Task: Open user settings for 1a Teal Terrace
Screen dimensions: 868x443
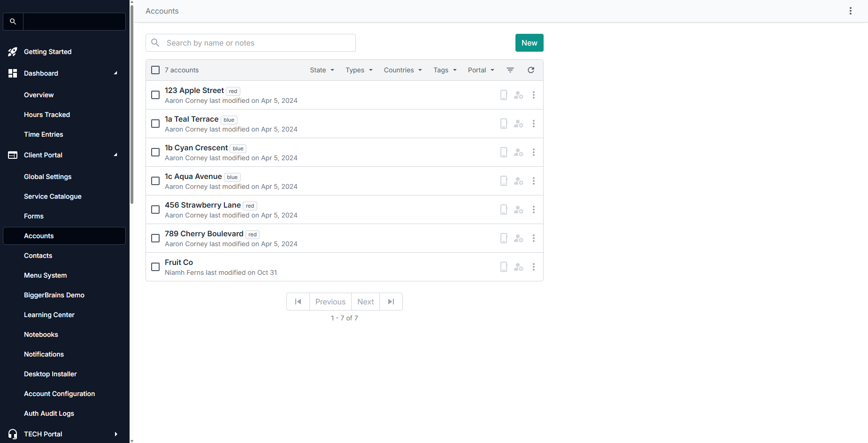Action: pos(519,124)
